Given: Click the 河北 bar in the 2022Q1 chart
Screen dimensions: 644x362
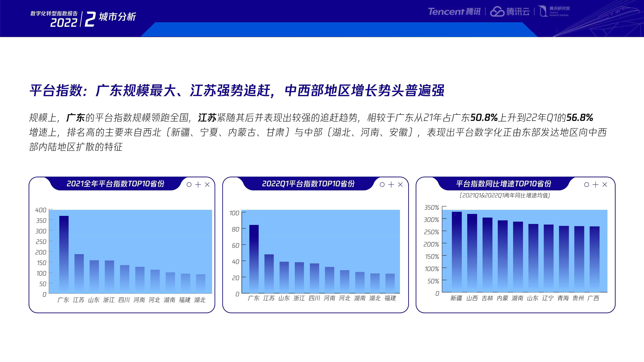Looking at the screenshot, I should [x=345, y=282].
